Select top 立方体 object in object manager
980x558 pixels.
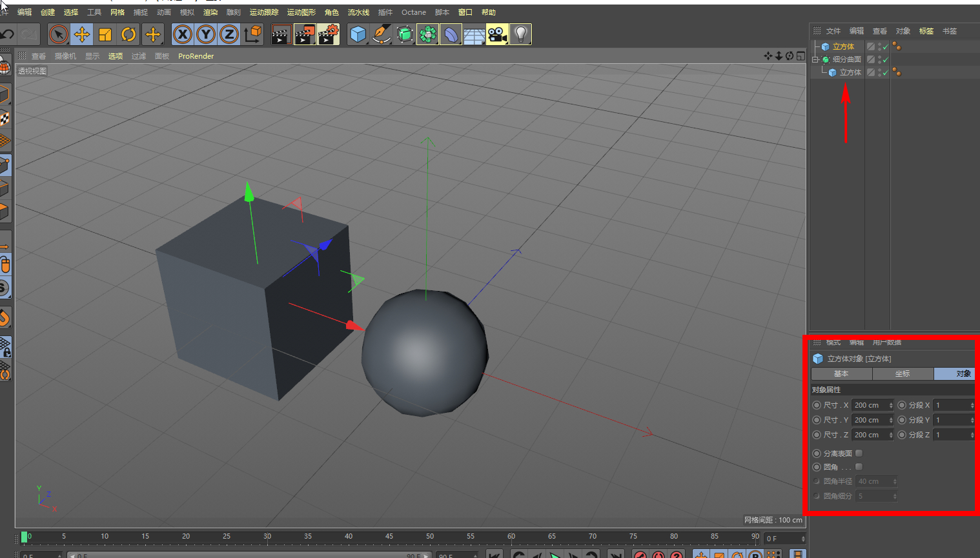click(843, 46)
